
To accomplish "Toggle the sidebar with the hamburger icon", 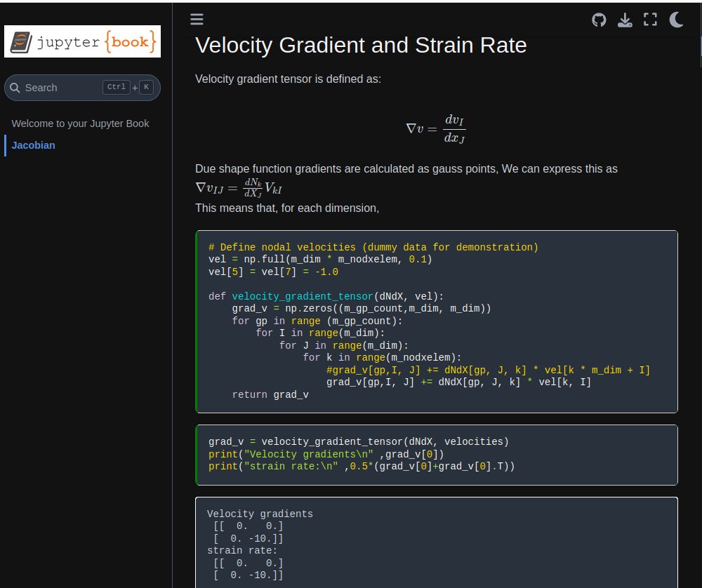I will tap(197, 19).
